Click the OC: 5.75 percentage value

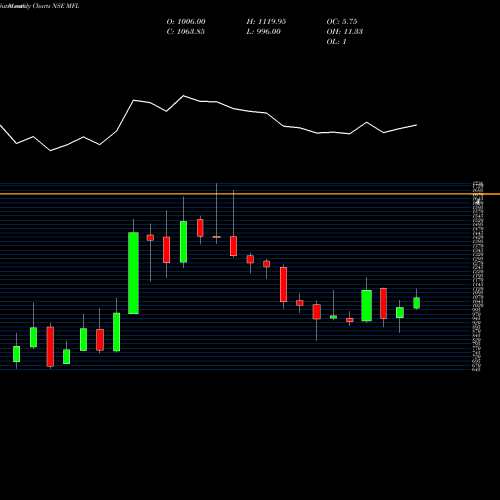(342, 22)
